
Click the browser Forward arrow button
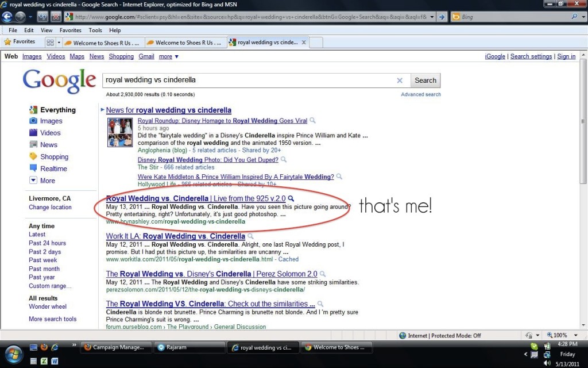coord(20,17)
